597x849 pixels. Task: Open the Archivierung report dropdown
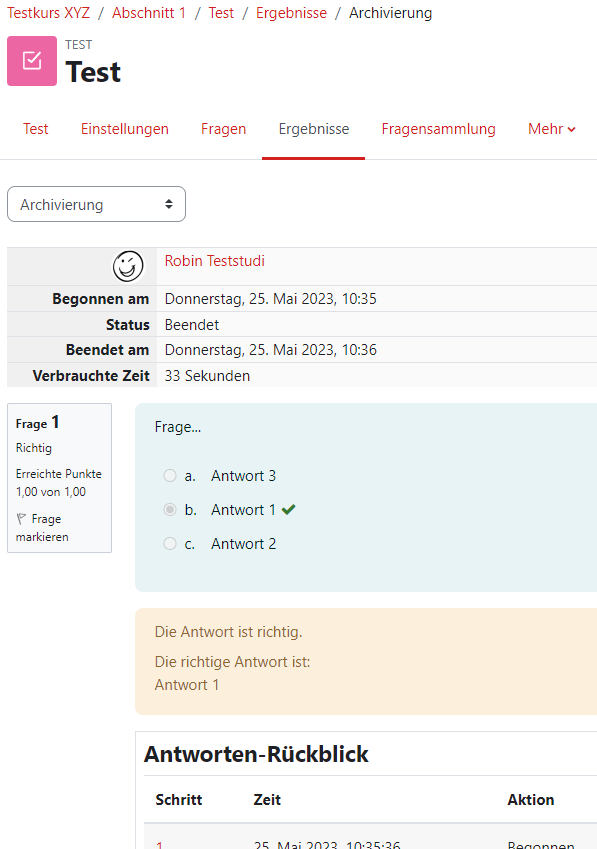pos(96,204)
